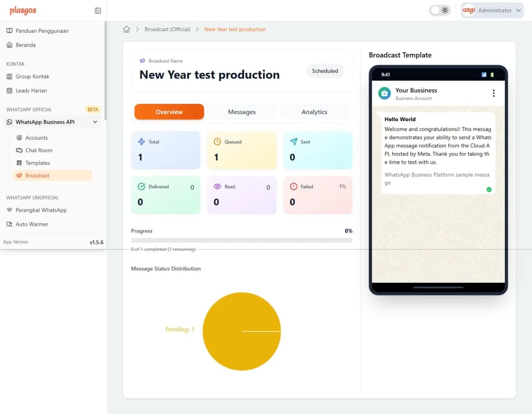Toggle the light/dark theme switch

click(x=440, y=10)
